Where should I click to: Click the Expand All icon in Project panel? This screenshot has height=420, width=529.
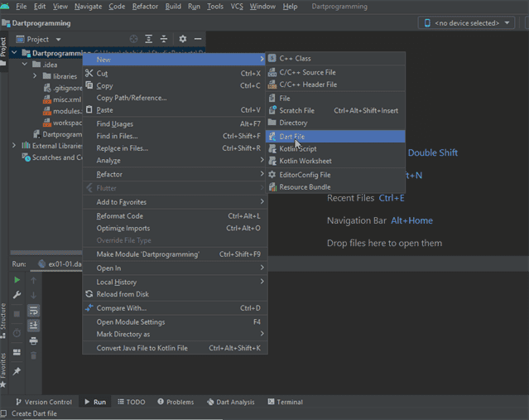tap(149, 39)
